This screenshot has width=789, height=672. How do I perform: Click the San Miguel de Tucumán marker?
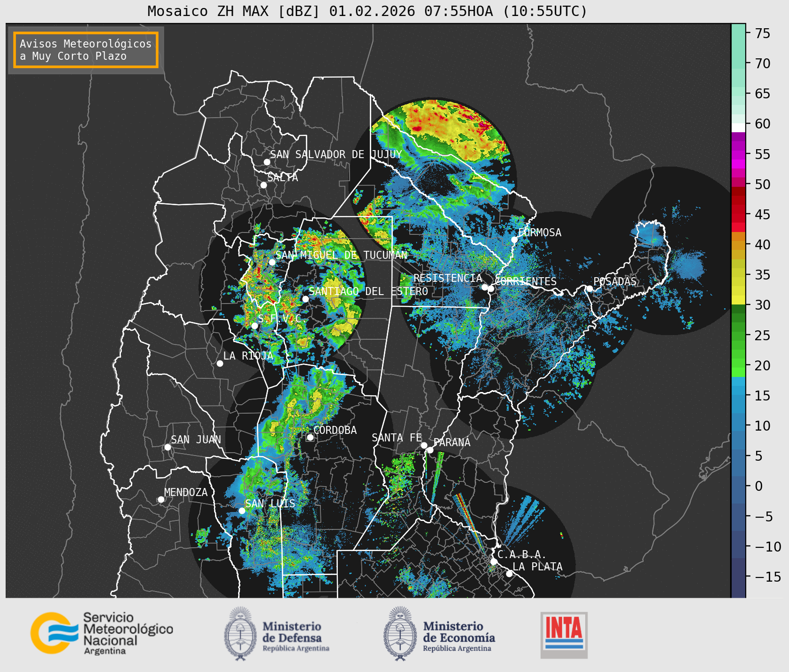click(272, 262)
